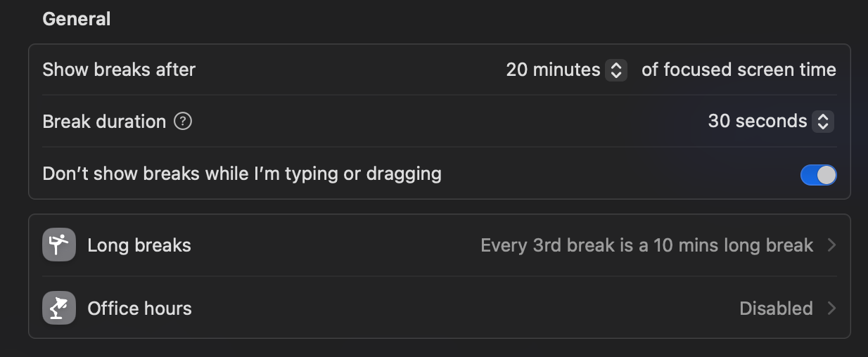Click "Every 3rd break is a 10 mins" summary
The width and height of the screenshot is (868, 357).
click(646, 245)
